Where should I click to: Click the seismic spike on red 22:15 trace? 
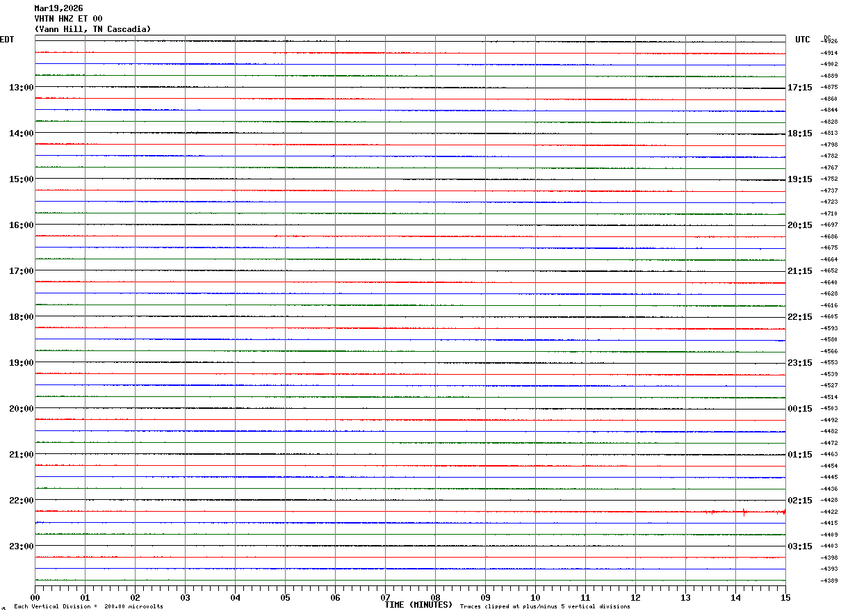pyautogui.click(x=744, y=512)
